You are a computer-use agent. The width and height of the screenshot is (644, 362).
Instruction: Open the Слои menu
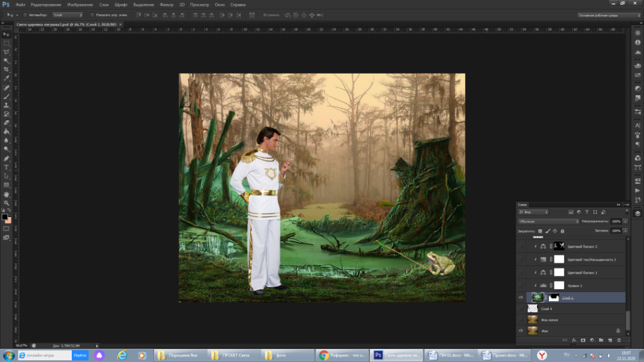(104, 5)
